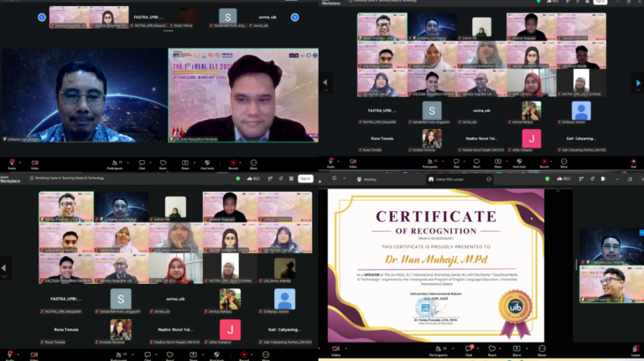The height and width of the screenshot is (361, 644).
Task: Open Host tools in the bottom-left Zoom window
Action: pos(217,355)
